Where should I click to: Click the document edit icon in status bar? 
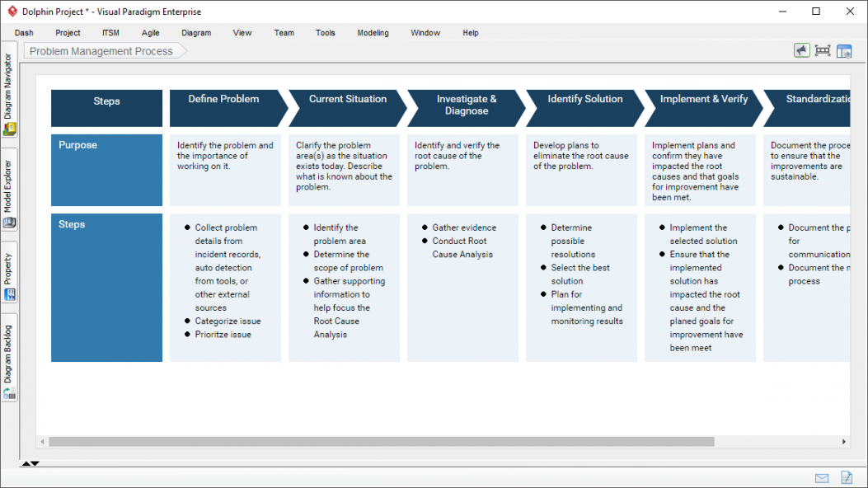point(847,478)
